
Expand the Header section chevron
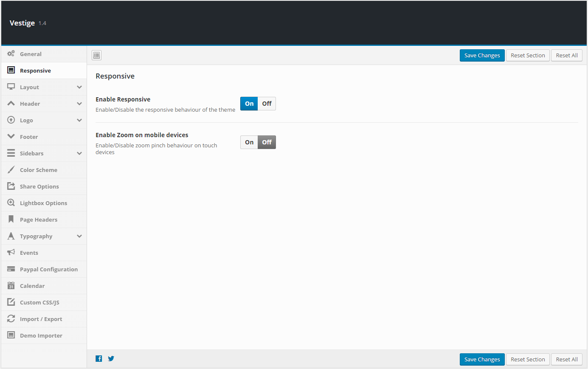(79, 104)
